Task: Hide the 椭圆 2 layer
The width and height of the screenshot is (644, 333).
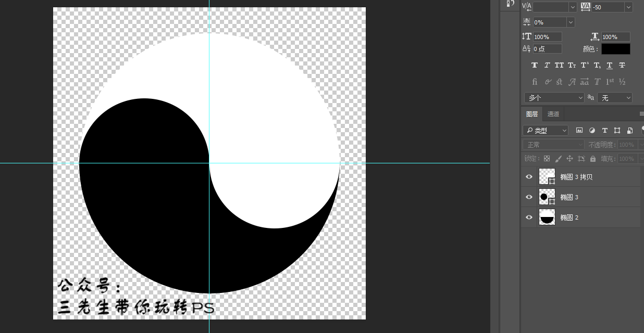Action: coord(529,217)
